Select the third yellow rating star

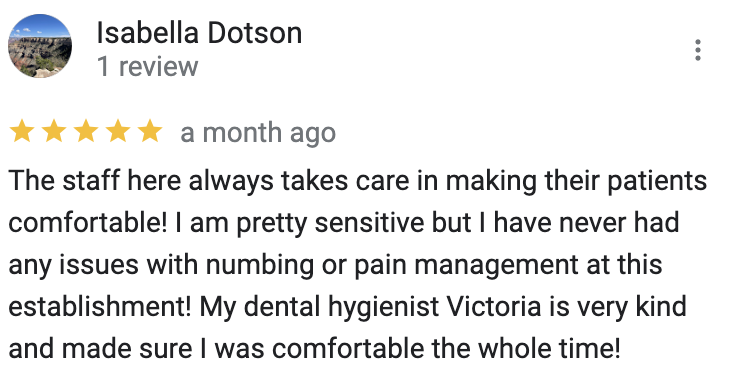coord(86,131)
